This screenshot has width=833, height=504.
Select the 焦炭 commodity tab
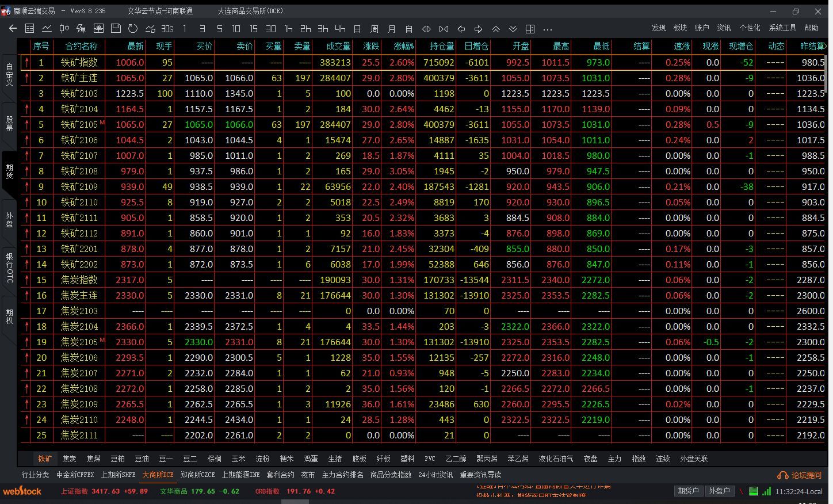69,459
